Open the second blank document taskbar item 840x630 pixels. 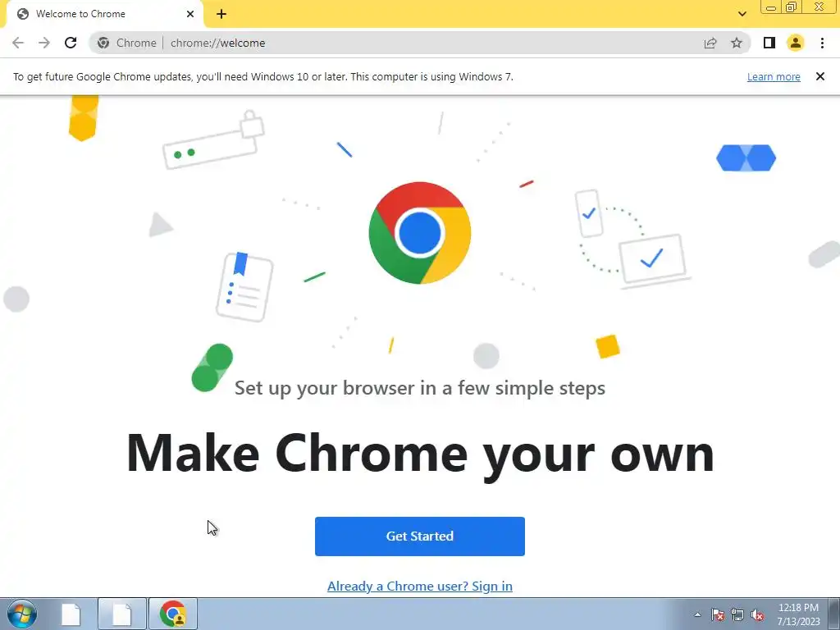click(x=122, y=614)
